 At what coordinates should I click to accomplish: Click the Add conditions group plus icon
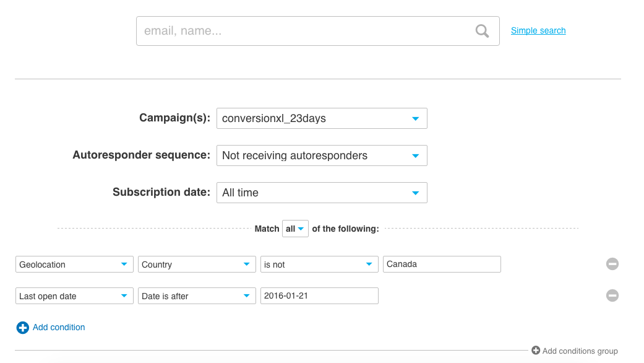tap(536, 351)
